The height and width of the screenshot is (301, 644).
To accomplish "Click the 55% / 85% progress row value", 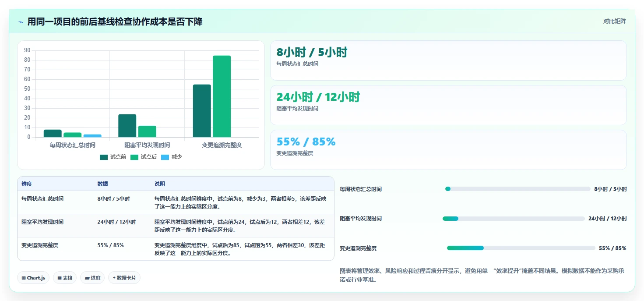I will [612, 248].
